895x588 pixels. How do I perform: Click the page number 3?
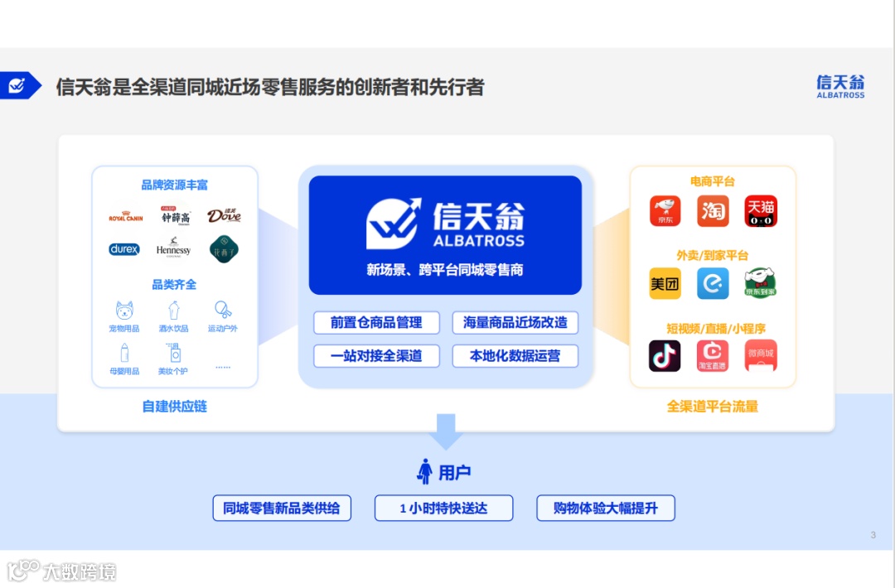tap(873, 535)
